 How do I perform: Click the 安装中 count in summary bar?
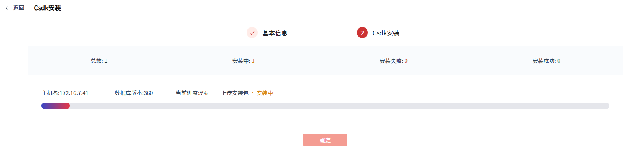[243, 61]
